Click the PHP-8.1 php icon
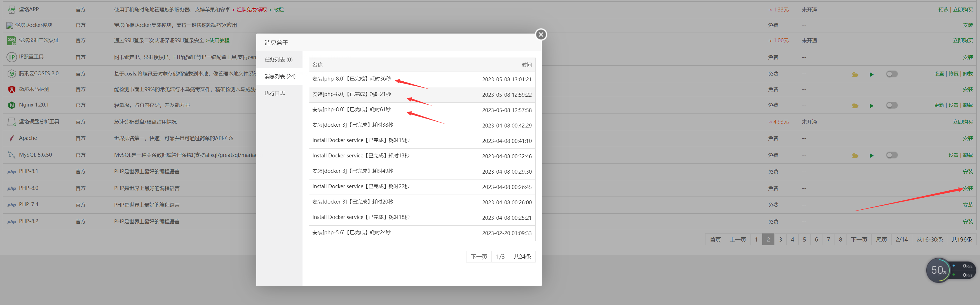The image size is (980, 305). click(x=12, y=172)
